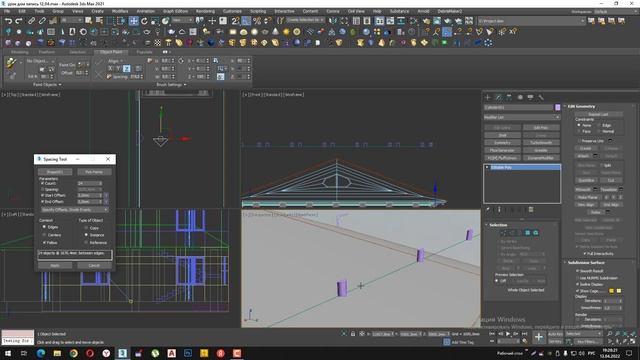Redo using the main toolbar arrow
The height and width of the screenshot is (360, 640).
[x=19, y=21]
